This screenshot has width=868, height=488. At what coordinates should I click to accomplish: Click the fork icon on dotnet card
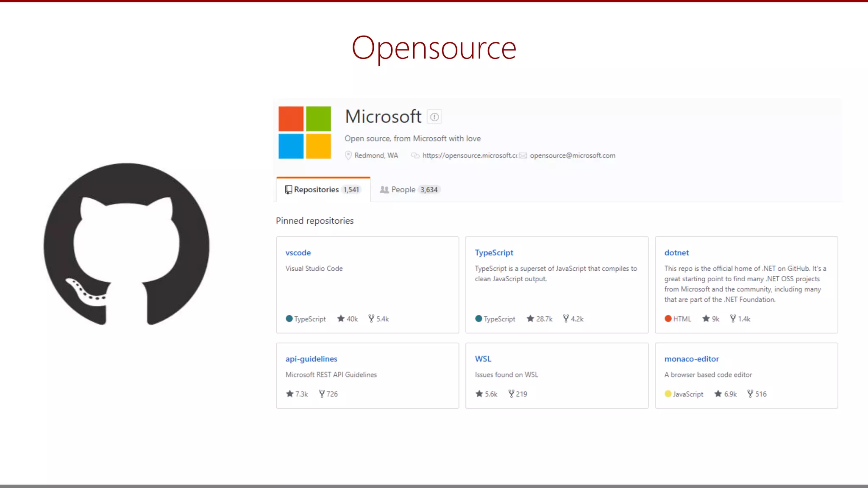pyautogui.click(x=733, y=319)
